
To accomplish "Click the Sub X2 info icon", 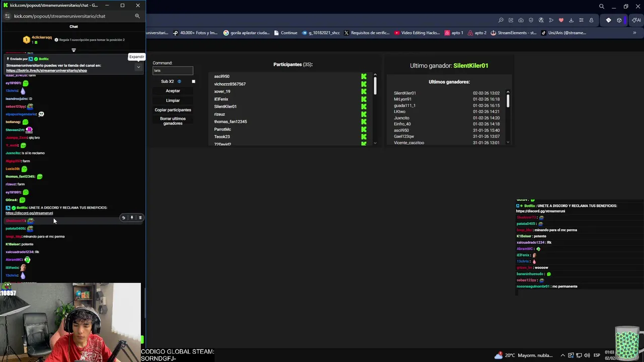I will (x=179, y=81).
